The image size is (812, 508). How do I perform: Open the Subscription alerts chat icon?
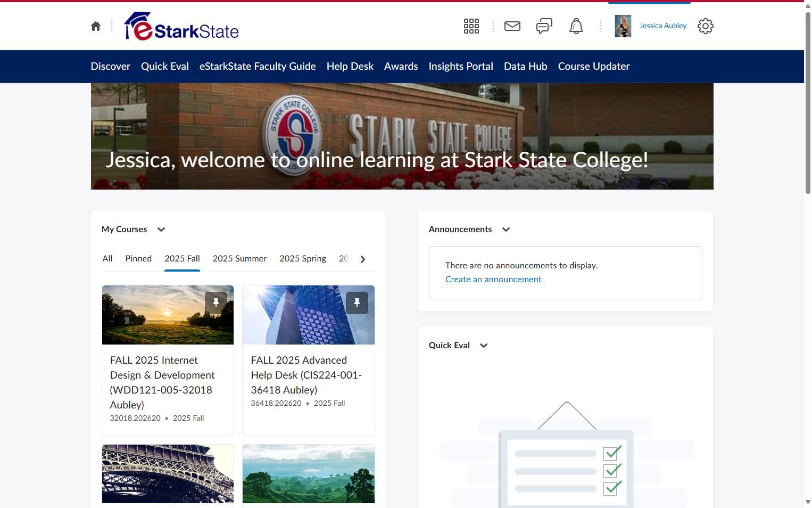click(x=544, y=26)
